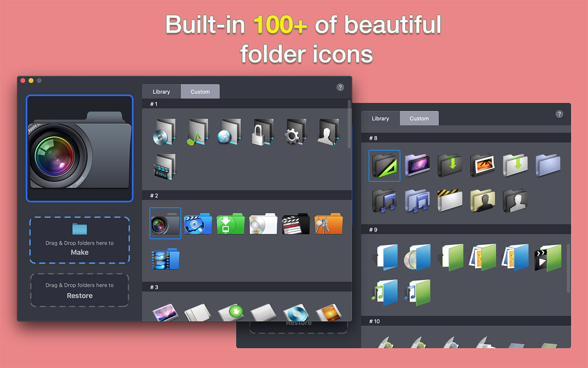Switch to the Library tab in front window

tap(161, 92)
